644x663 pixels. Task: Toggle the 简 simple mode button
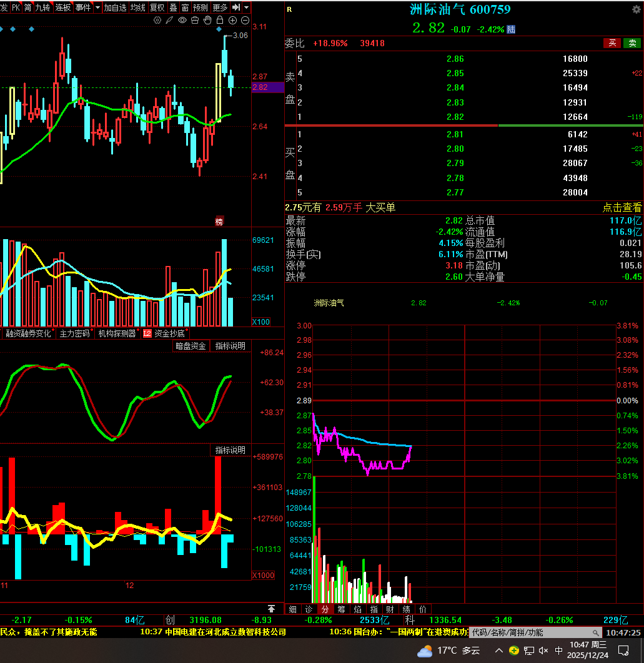tap(28, 7)
